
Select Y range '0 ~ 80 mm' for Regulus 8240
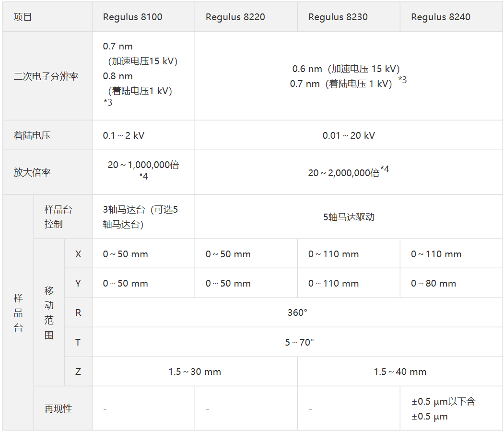click(x=434, y=283)
